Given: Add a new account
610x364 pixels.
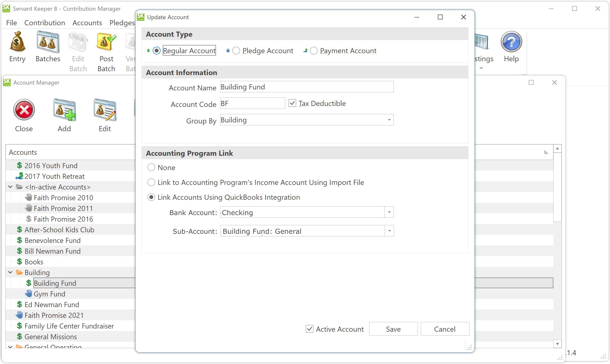Looking at the screenshot, I should pos(64,115).
